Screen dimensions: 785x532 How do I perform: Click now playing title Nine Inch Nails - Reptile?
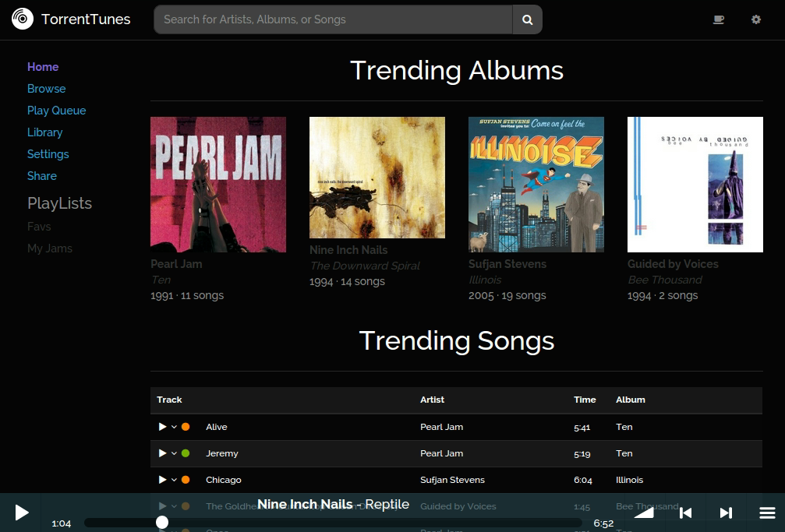pos(333,505)
